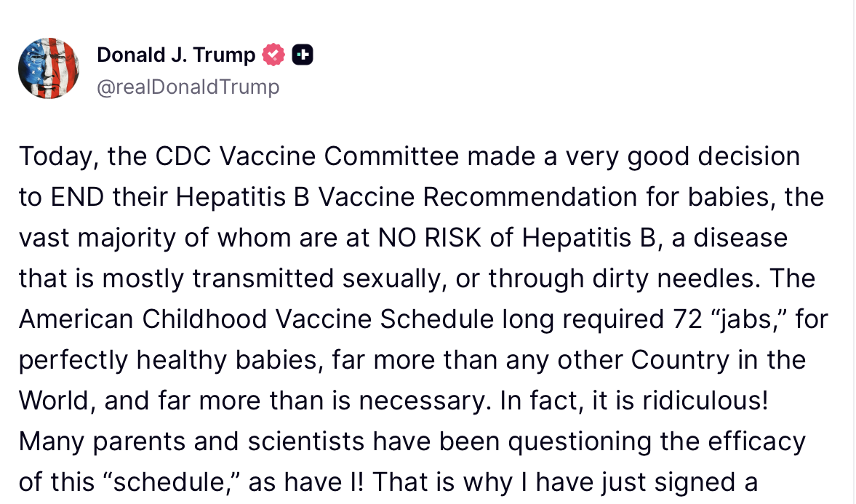Click the checkmark inside the verification badge
The image size is (856, 504).
[x=273, y=55]
